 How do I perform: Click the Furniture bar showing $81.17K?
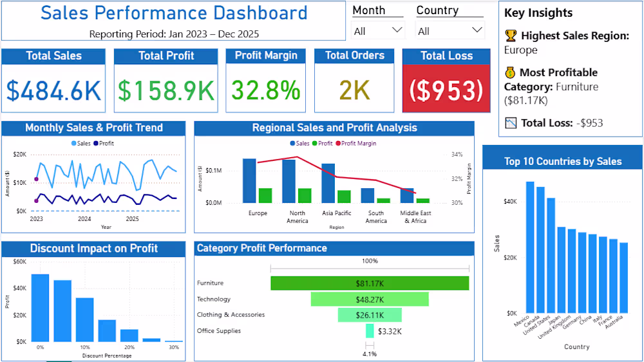[370, 283]
